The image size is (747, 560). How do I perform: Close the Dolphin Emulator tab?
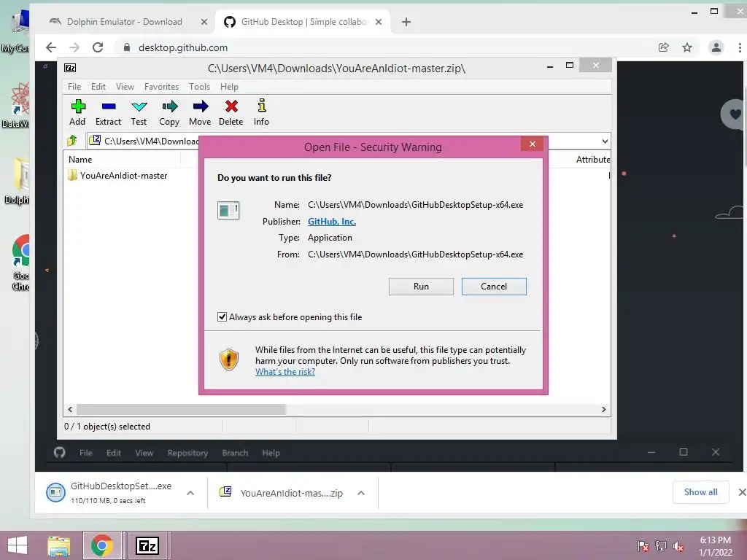coord(204,22)
